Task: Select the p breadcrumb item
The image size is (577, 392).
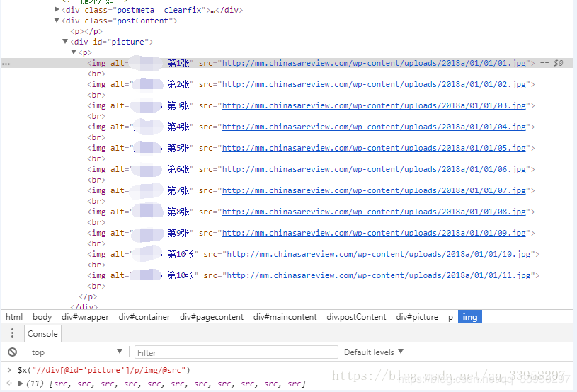Action: [x=450, y=316]
